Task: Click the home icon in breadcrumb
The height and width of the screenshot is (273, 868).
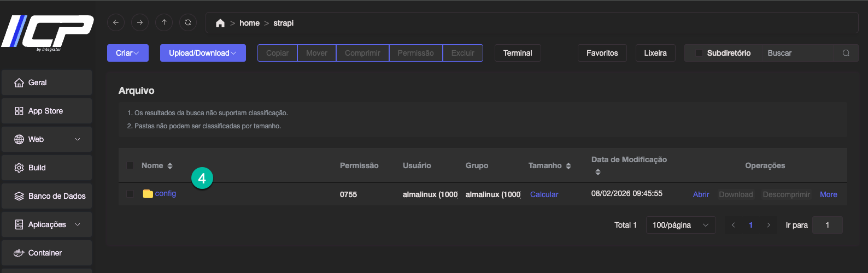Action: pos(220,23)
